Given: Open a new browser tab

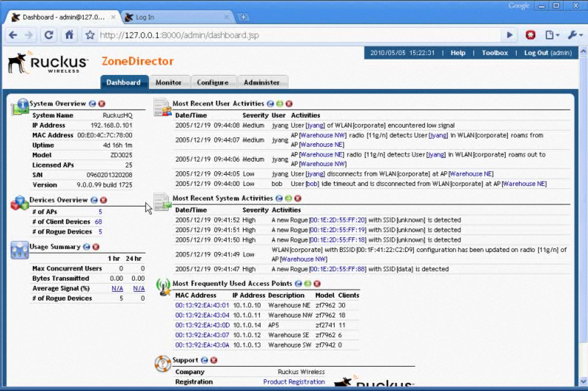Looking at the screenshot, I should (x=244, y=18).
